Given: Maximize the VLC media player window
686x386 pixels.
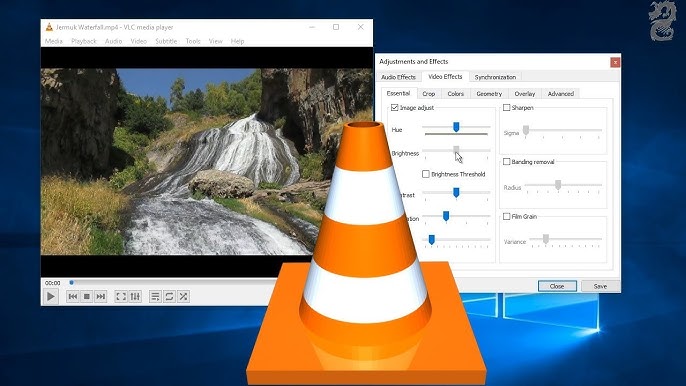Looking at the screenshot, I should pos(336,27).
